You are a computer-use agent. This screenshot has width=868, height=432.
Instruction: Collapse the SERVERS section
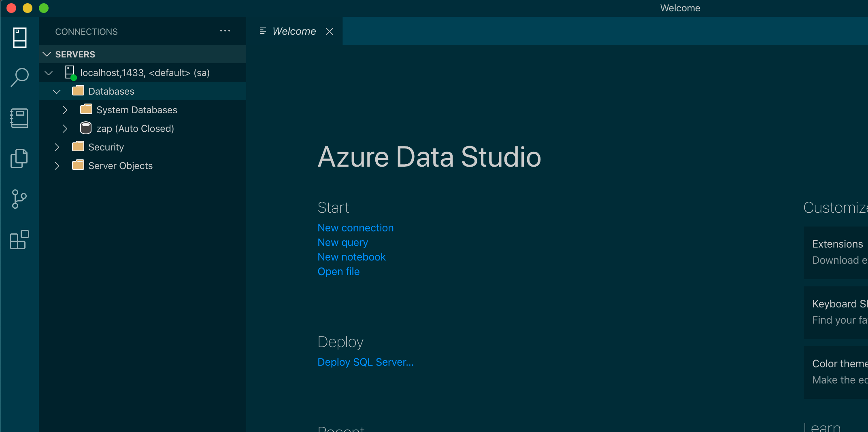pyautogui.click(x=47, y=54)
